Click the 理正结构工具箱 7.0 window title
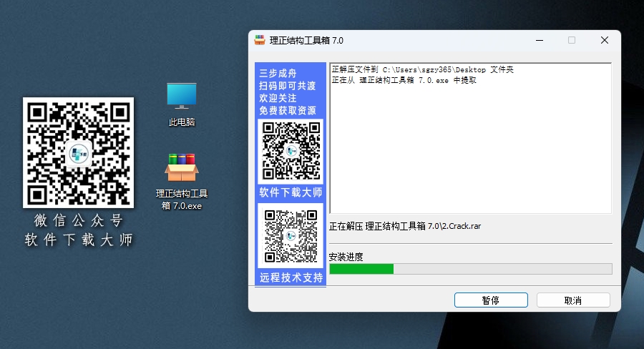Image resolution: width=644 pixels, height=349 pixels. tap(306, 40)
